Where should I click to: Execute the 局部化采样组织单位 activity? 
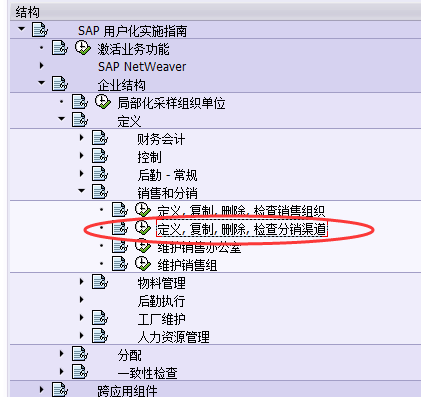[x=102, y=102]
